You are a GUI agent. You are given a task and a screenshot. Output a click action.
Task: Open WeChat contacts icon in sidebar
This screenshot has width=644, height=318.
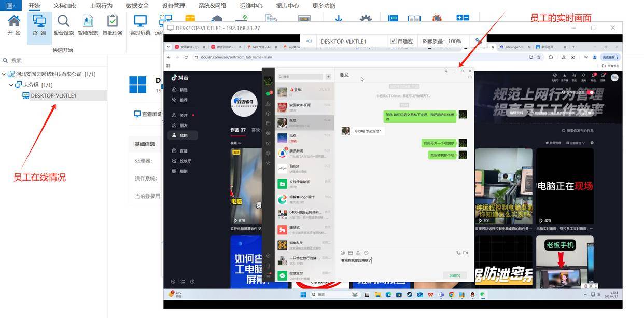coord(268,104)
